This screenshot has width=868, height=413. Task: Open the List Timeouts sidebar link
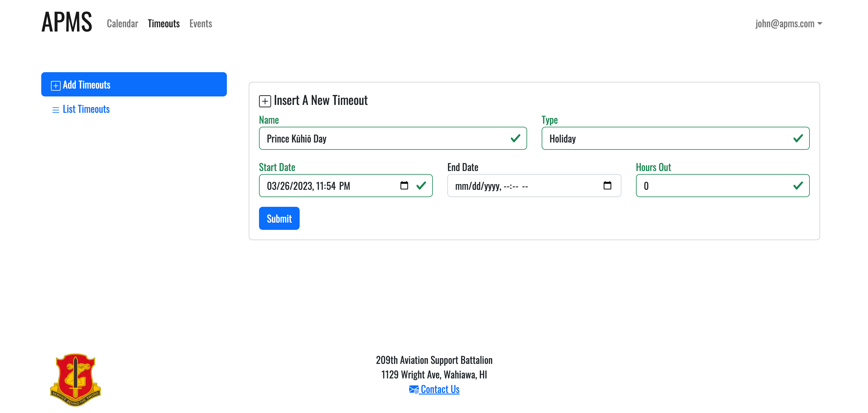86,109
